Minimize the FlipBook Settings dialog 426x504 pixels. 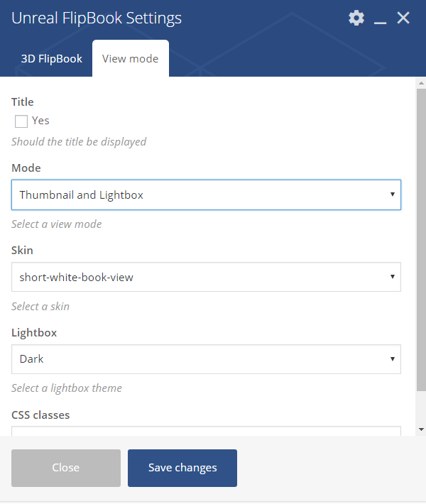click(x=380, y=18)
